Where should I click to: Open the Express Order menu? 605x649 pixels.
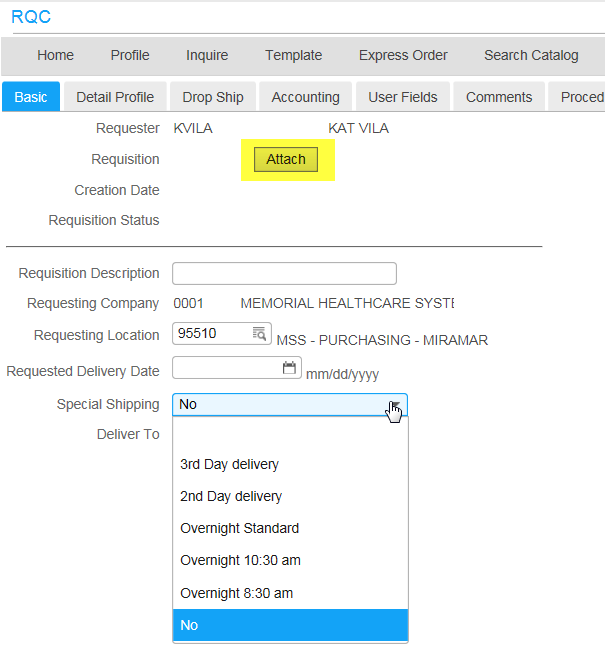point(403,55)
